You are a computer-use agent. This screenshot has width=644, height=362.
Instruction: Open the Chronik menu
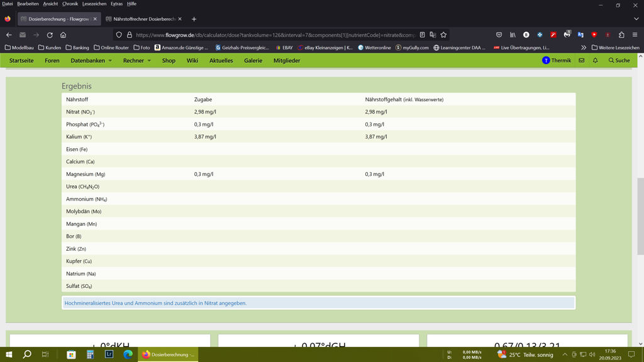pos(70,4)
